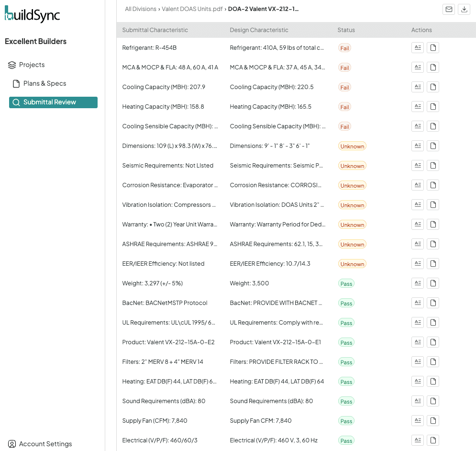Screen dimensions: 476x451
Task: Navigate to All Divisions breadcrumb
Action: tap(141, 9)
